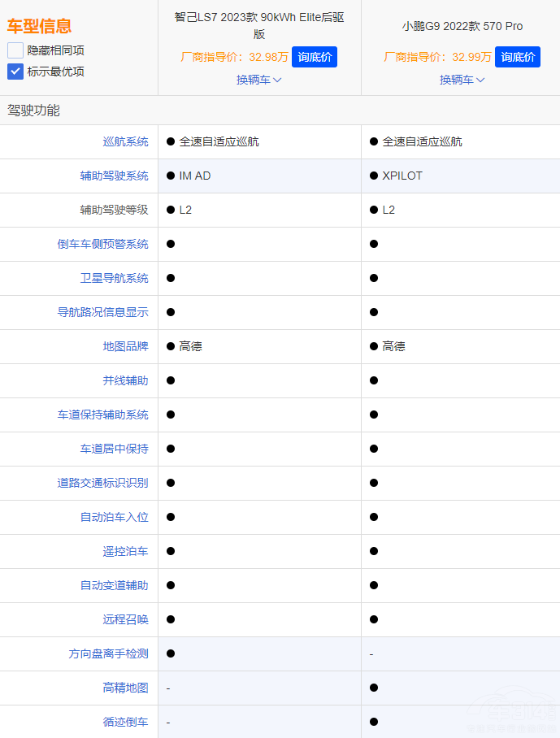
Task: Click 询底价 button for 小鹏G9
Action: point(517,57)
